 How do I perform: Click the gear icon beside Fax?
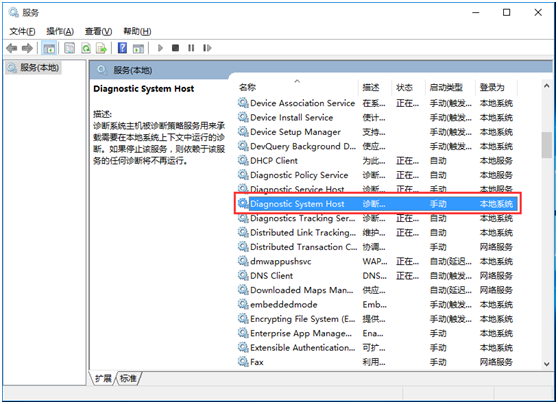[x=243, y=362]
